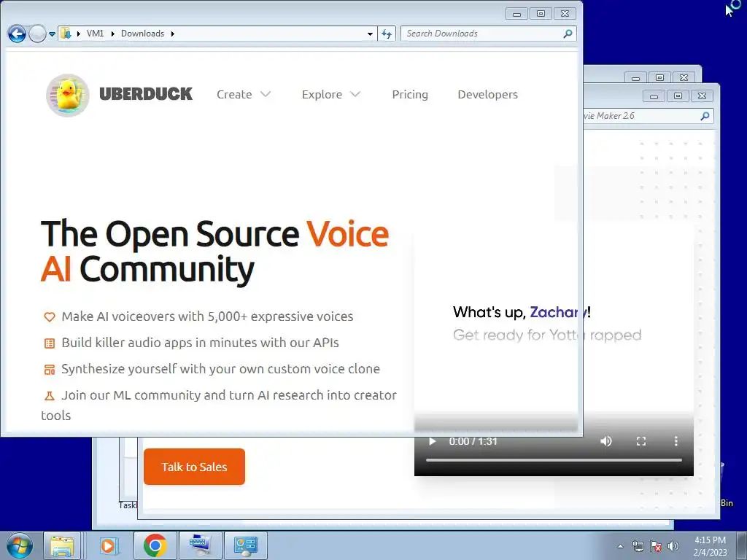Click the Explorer forward arrow button
The height and width of the screenshot is (560, 747).
click(x=37, y=34)
